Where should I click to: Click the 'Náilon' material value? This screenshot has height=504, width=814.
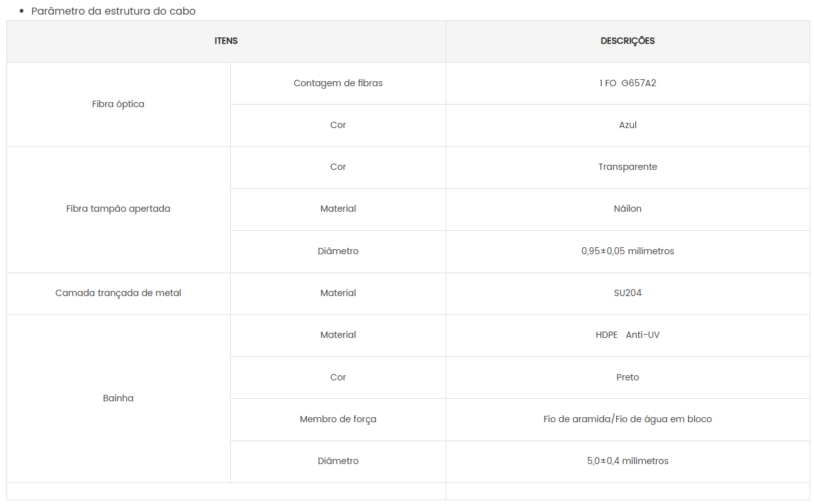pyautogui.click(x=628, y=209)
